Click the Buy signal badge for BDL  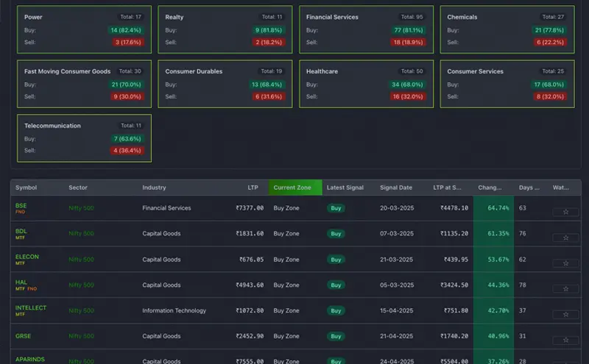tap(336, 234)
